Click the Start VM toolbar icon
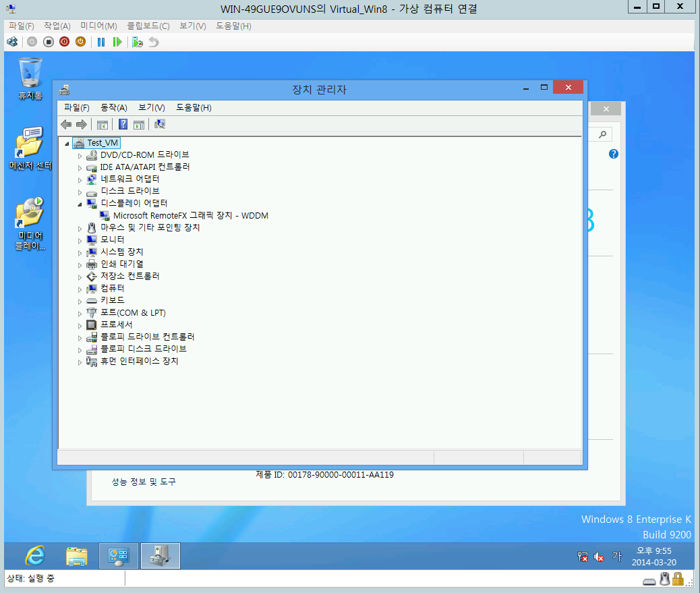The image size is (700, 593). (x=32, y=42)
